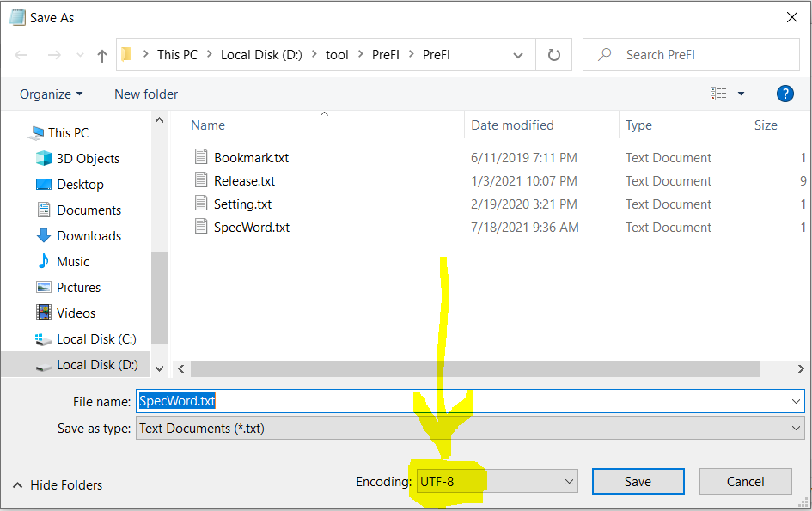
Task: Sort files by Size column
Action: pyautogui.click(x=766, y=125)
